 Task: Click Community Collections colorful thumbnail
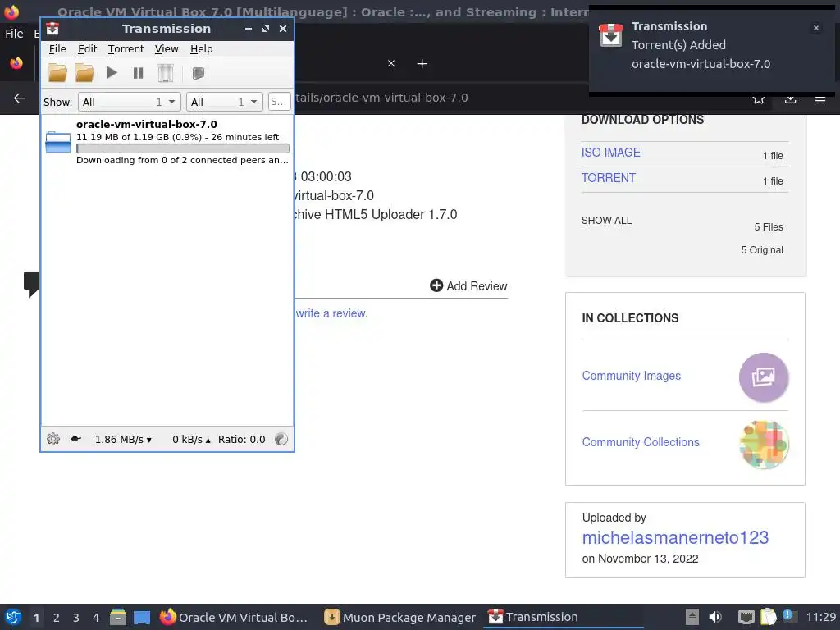(x=764, y=444)
